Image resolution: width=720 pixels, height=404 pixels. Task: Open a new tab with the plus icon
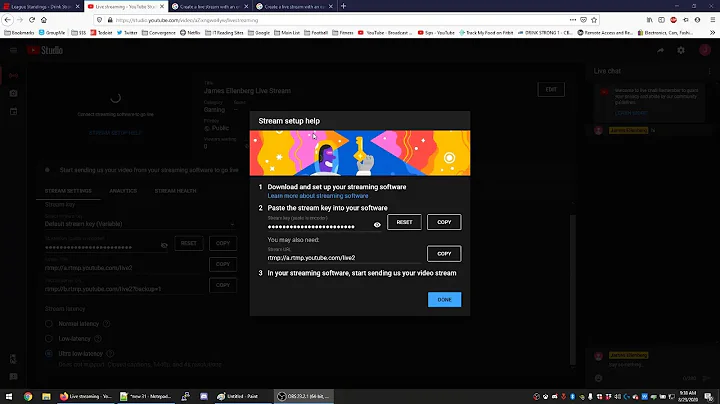(x=343, y=6)
